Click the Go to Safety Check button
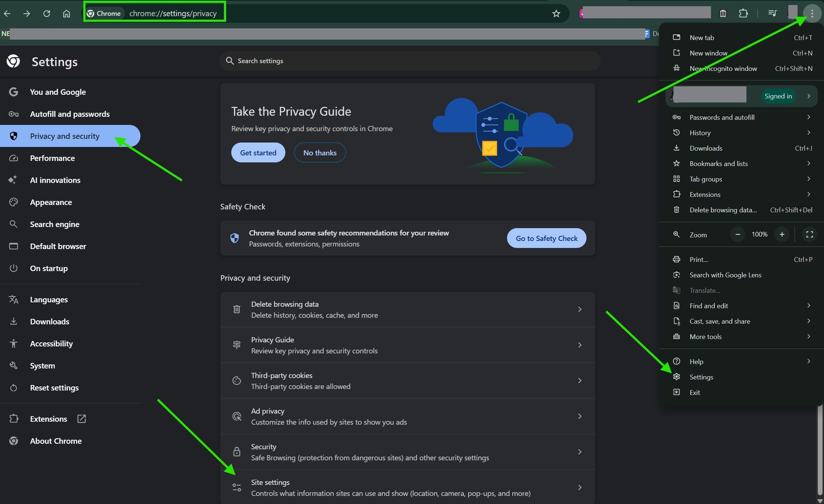 (x=546, y=238)
